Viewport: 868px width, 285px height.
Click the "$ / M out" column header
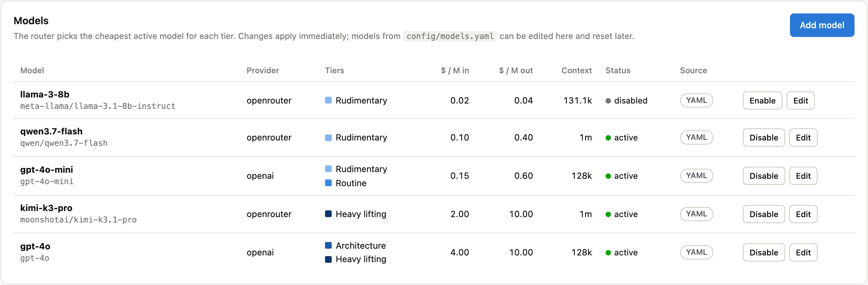[x=516, y=71]
